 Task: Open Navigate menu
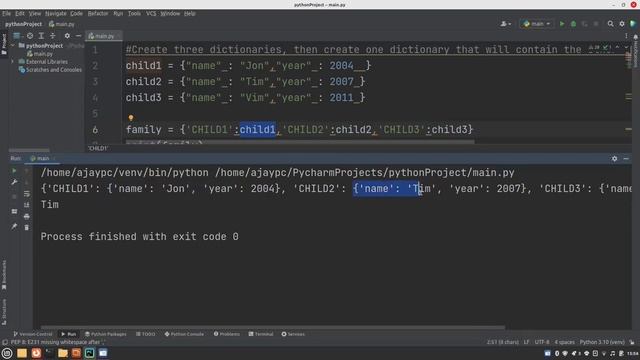click(x=56, y=13)
